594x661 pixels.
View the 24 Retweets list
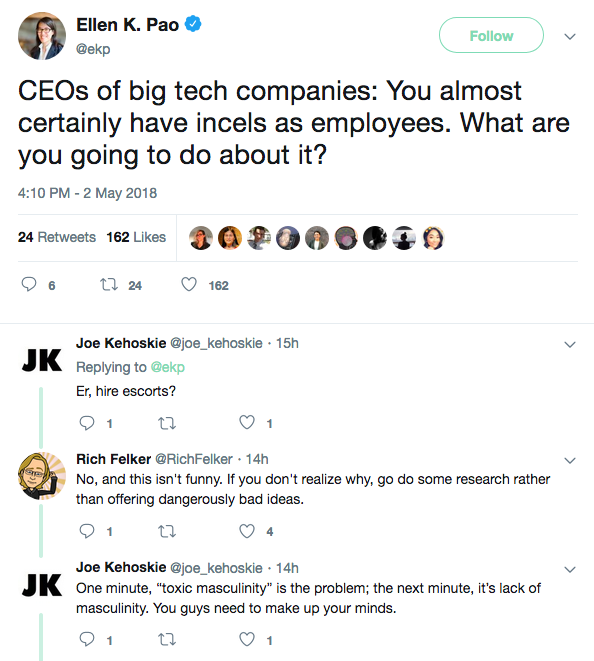pos(57,237)
